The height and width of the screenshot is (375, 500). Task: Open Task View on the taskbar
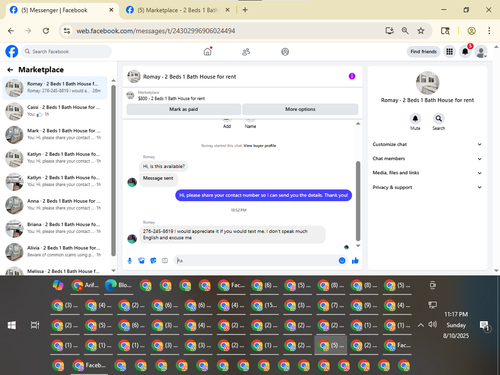point(35,325)
